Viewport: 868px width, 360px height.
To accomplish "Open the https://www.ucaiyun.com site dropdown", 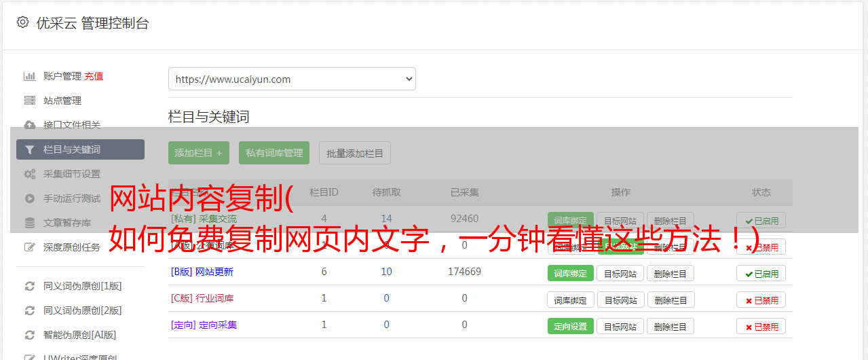I will click(292, 79).
